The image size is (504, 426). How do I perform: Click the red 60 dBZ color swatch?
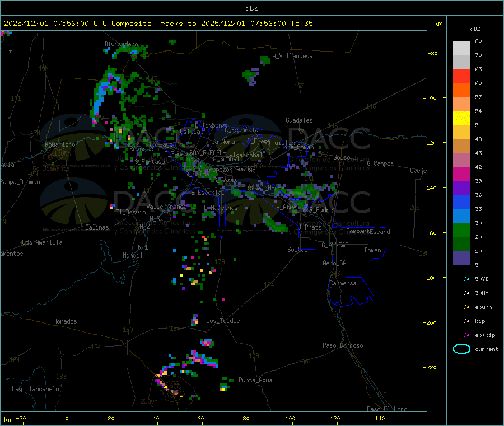coord(461,76)
